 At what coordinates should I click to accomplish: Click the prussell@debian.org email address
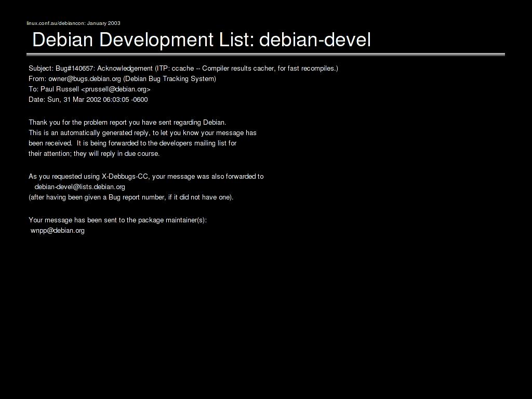(x=116, y=89)
